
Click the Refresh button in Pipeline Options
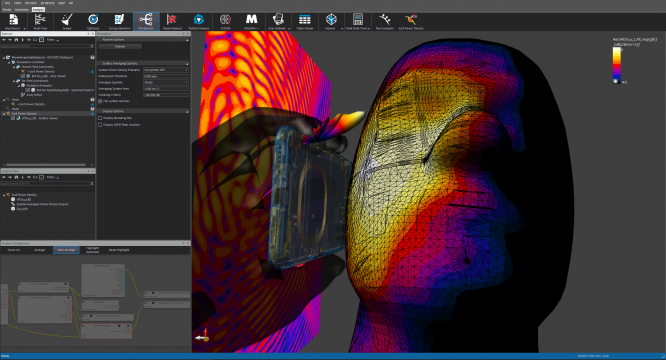click(120, 46)
